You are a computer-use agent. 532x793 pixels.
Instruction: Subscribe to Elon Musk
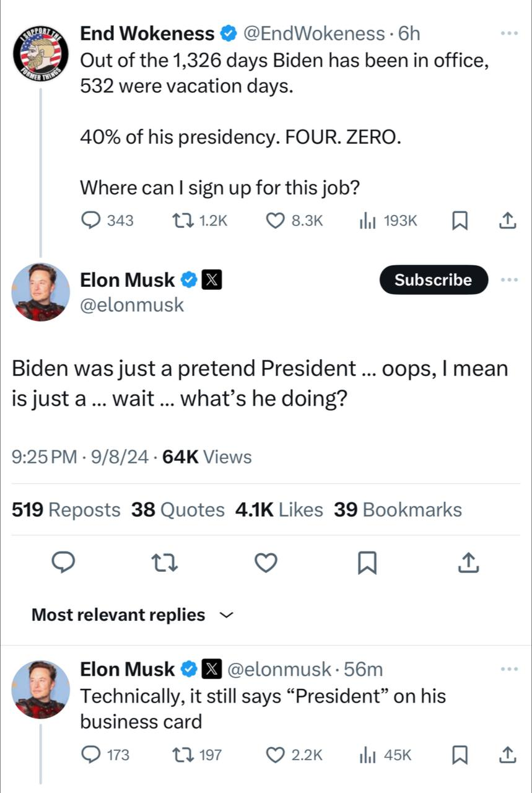(x=433, y=279)
